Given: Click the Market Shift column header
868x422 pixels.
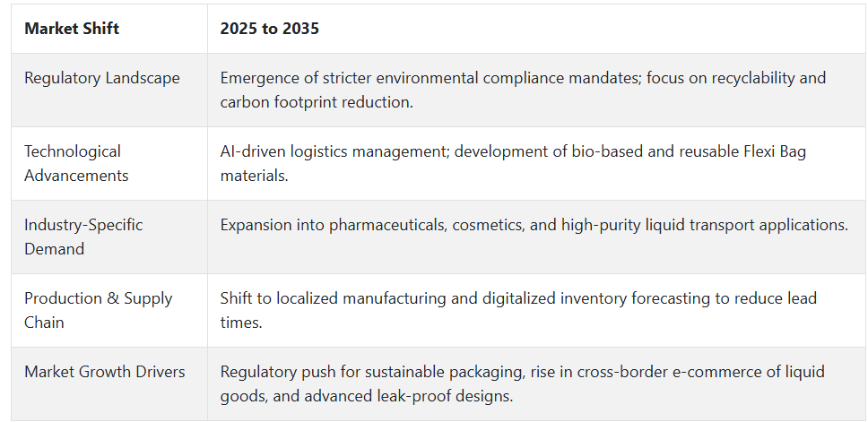Looking at the screenshot, I should 72,29.
